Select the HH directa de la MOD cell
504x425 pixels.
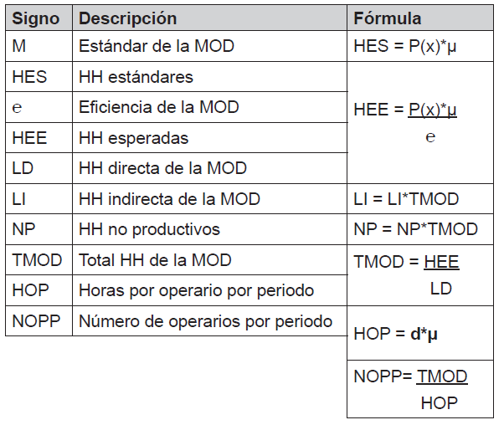[x=162, y=168]
